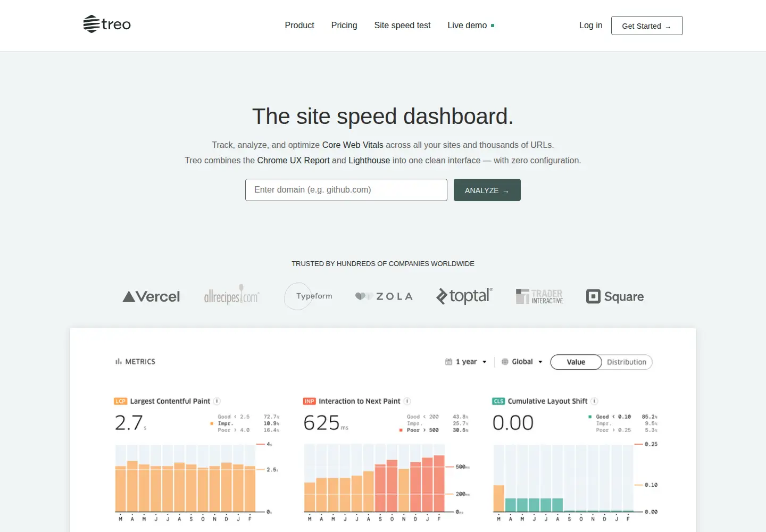Follow the Chrome UX Report link
766x532 pixels.
pos(293,160)
